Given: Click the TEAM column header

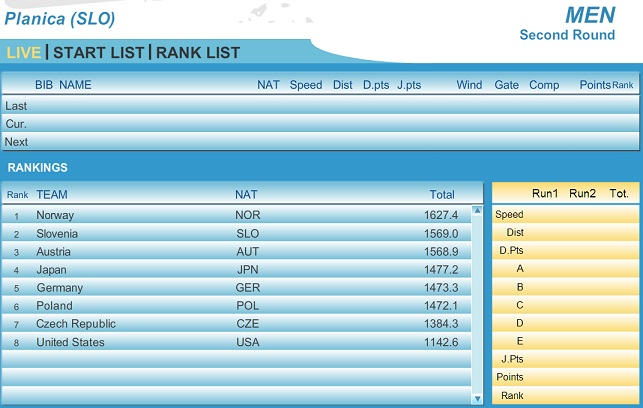Looking at the screenshot, I should pos(52,194).
